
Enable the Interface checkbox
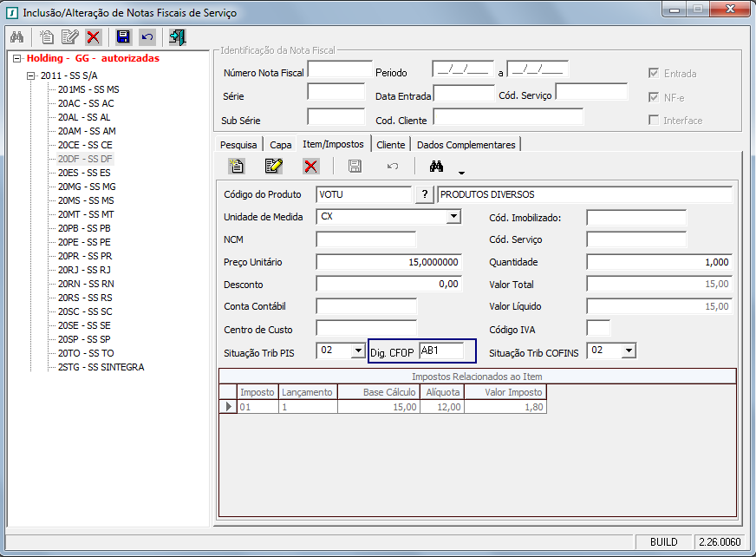coord(655,121)
